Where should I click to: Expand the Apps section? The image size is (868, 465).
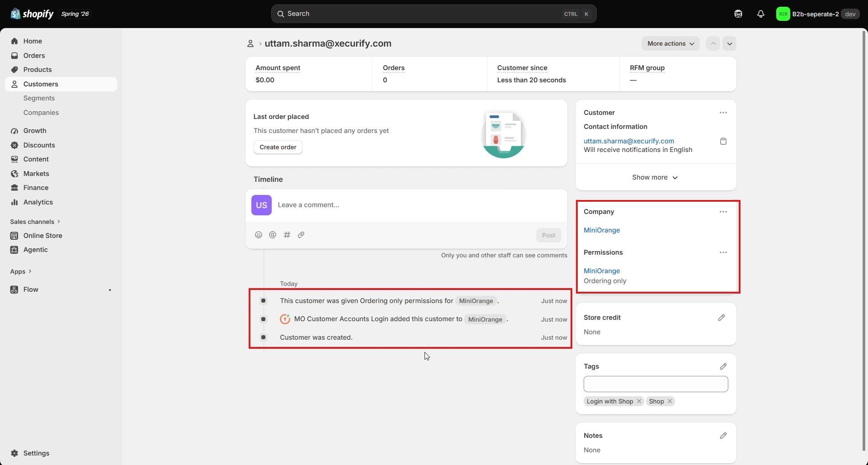[x=21, y=271]
